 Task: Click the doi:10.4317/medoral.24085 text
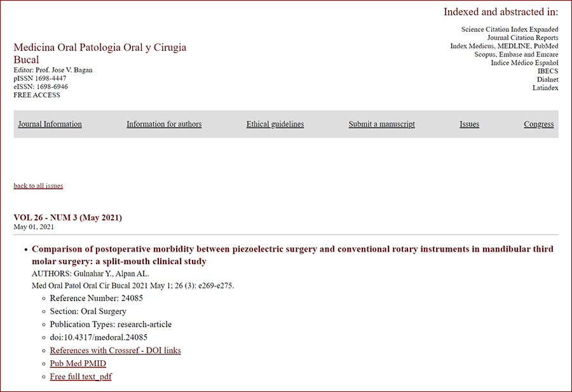99,337
